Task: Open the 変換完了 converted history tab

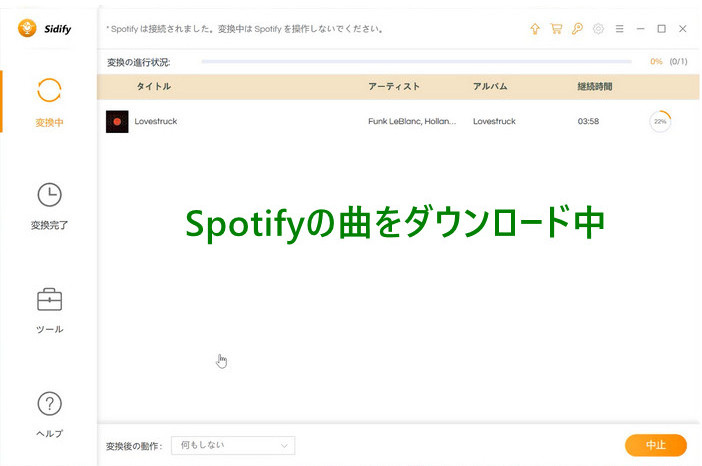Action: click(49, 206)
